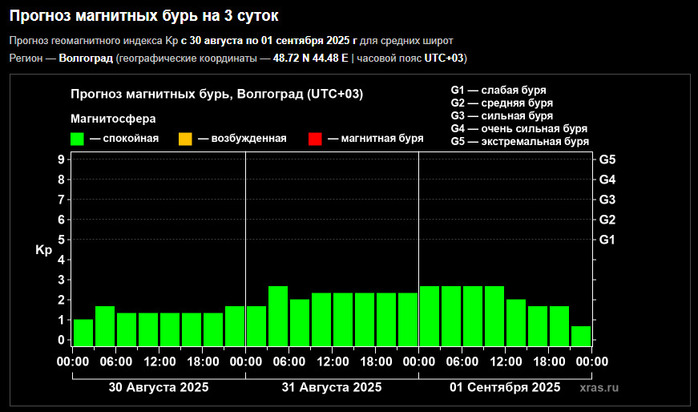This screenshot has width=698, height=412.
Task: Click the red "магнитная буря" legend swatch
Action: (315, 138)
